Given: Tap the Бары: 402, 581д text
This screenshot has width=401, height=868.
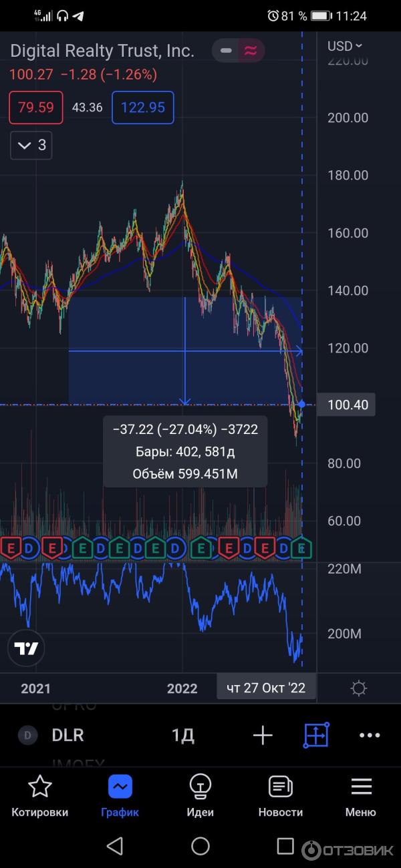Looking at the screenshot, I should [185, 452].
